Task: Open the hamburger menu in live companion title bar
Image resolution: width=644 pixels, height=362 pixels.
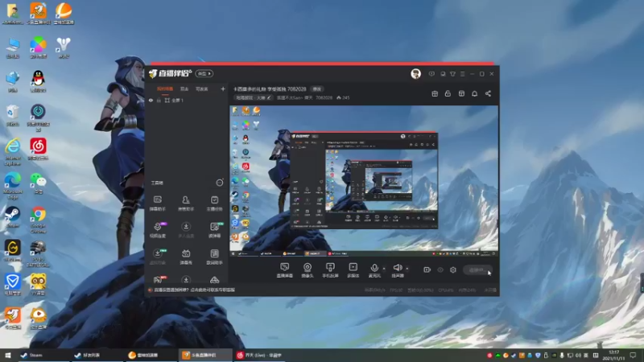Action: pyautogui.click(x=462, y=74)
